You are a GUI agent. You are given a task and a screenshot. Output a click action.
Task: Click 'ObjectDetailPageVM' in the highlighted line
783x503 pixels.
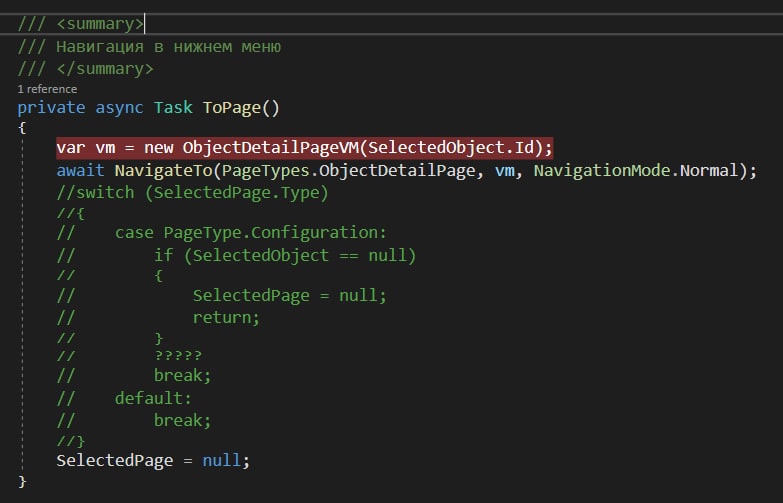click(270, 147)
